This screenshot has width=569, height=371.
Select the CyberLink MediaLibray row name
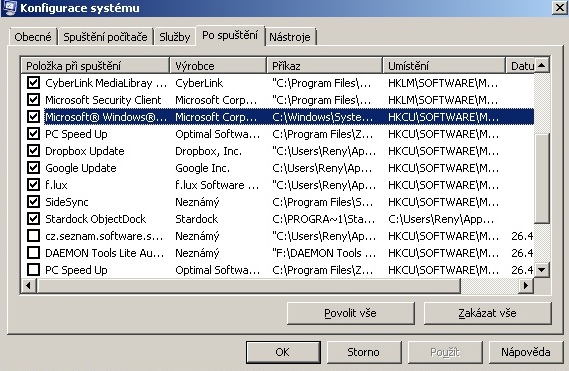coord(106,83)
